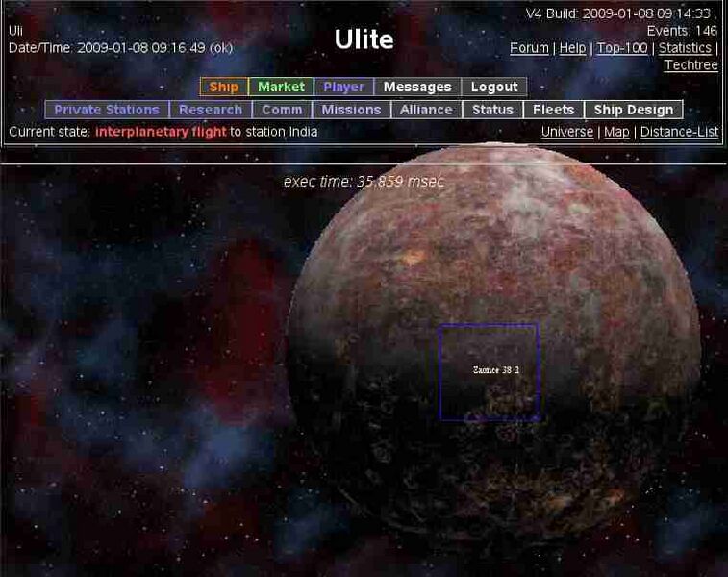View the Top-100 ranking link
Screen dimensions: 728x577
621,48
